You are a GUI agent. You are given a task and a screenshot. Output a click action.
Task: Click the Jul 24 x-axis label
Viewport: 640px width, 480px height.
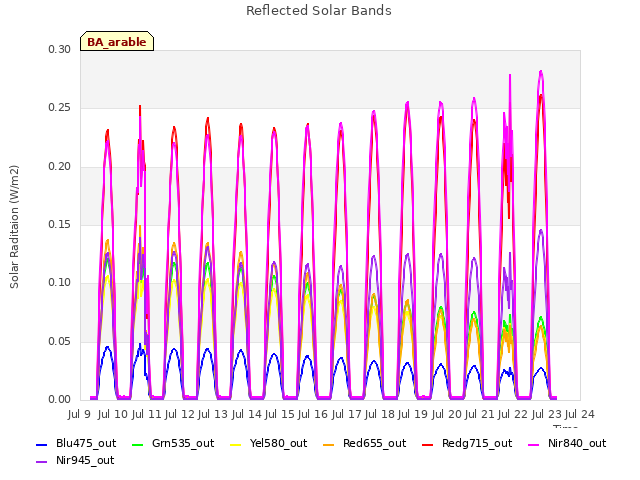coord(580,414)
